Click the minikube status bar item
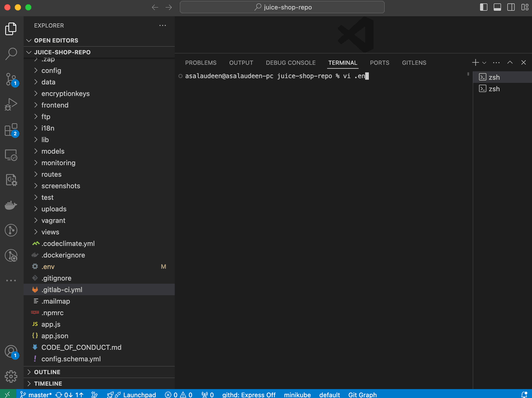The image size is (532, 398). tap(297, 394)
